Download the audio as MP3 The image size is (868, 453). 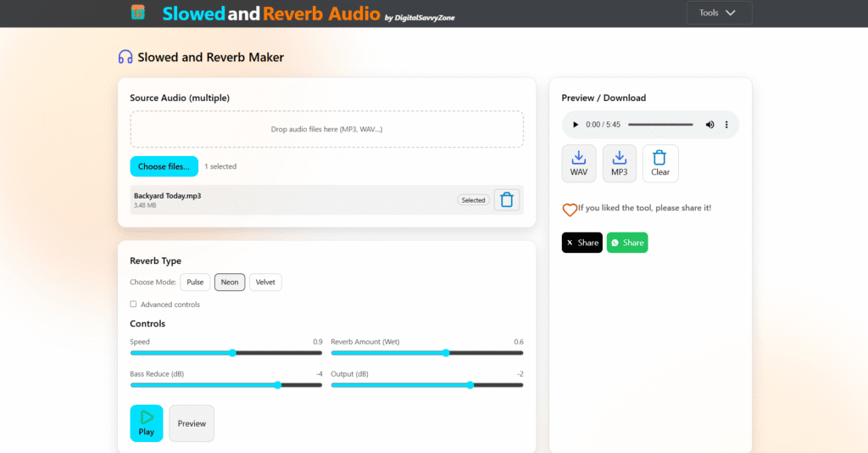[620, 163]
